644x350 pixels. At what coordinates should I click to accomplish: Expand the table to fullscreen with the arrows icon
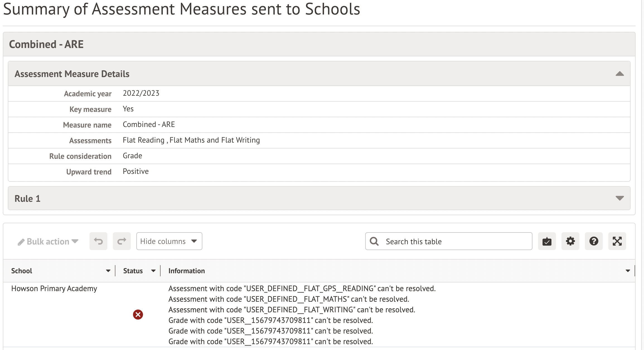[x=617, y=241]
